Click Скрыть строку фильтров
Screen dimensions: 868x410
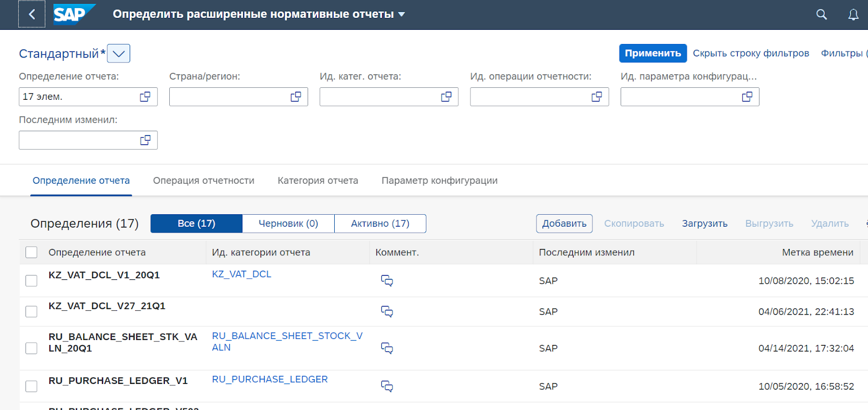tap(751, 53)
